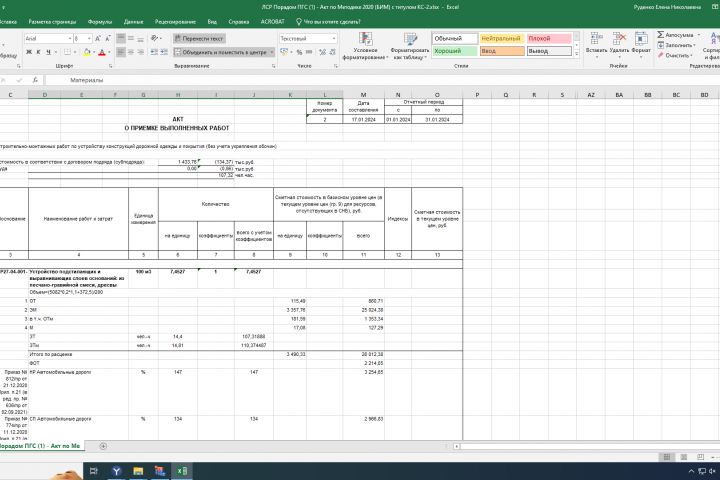The height and width of the screenshot is (480, 720).
Task: Apply the yellow fill color bucket
Action: click(87, 52)
